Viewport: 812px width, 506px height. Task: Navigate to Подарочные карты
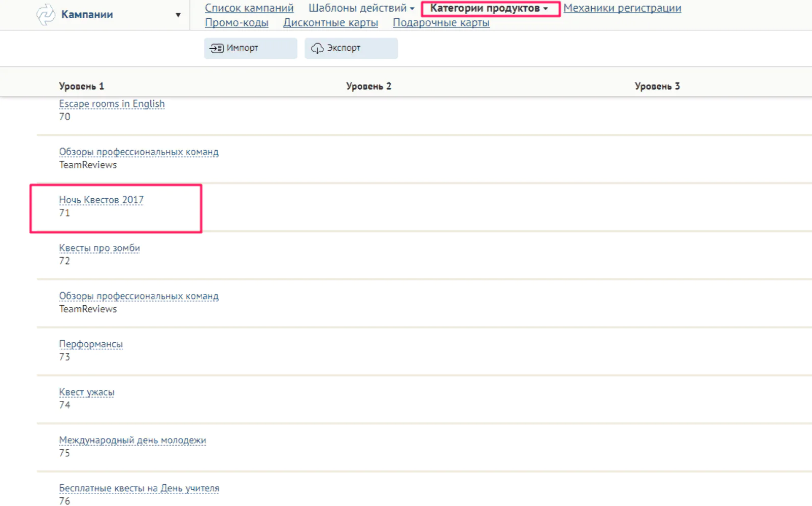(x=441, y=23)
